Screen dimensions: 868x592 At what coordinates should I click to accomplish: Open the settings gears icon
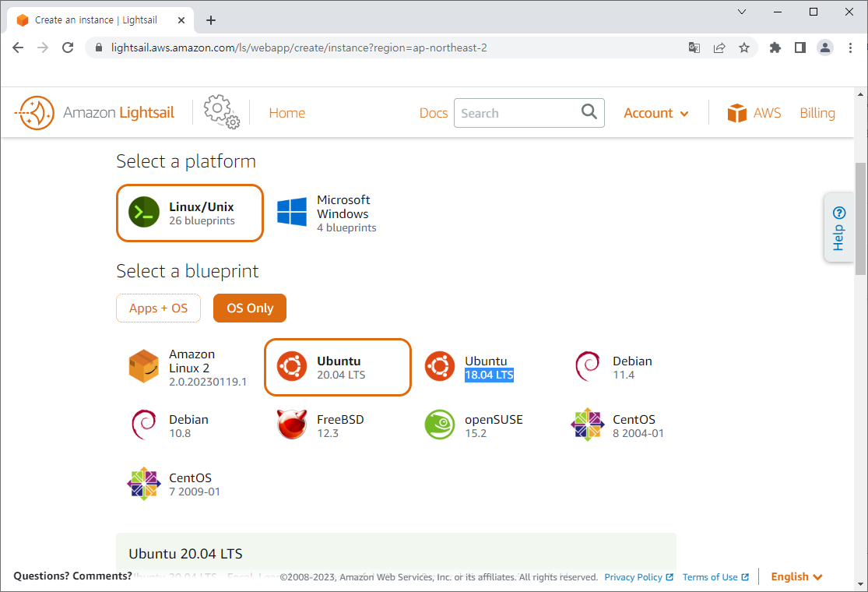pos(221,112)
